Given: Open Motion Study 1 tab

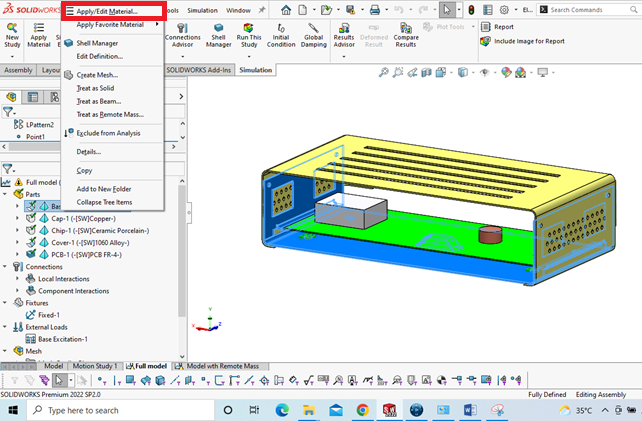Looking at the screenshot, I should [x=95, y=366].
